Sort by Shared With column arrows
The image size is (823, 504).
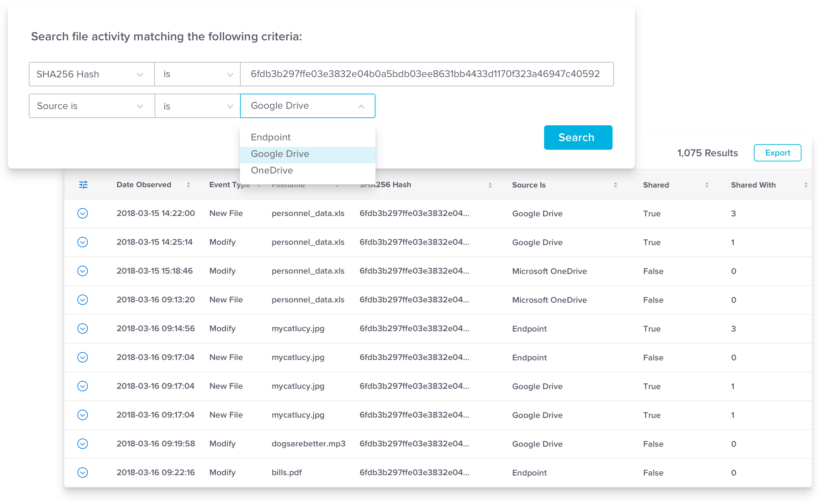pos(806,185)
